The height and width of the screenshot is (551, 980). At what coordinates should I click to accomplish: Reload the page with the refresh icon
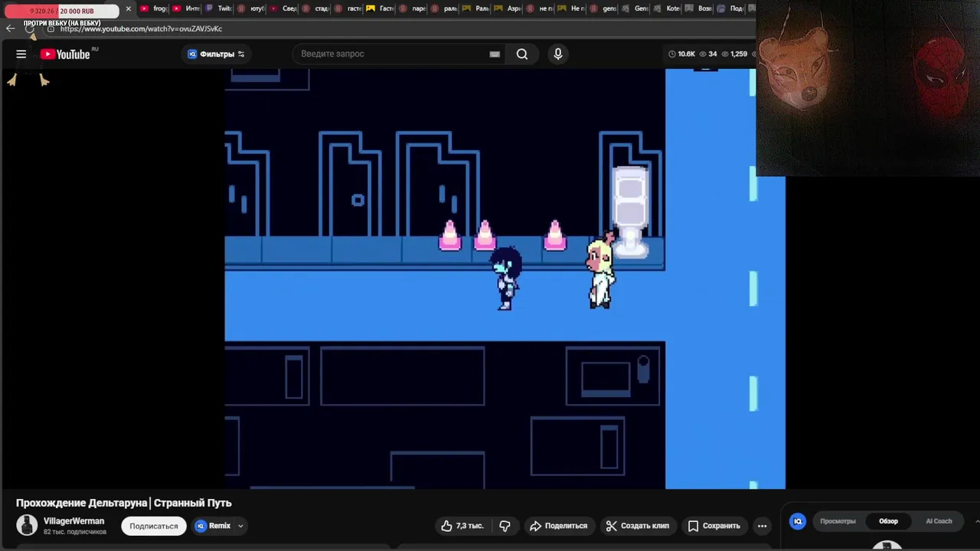point(30,28)
